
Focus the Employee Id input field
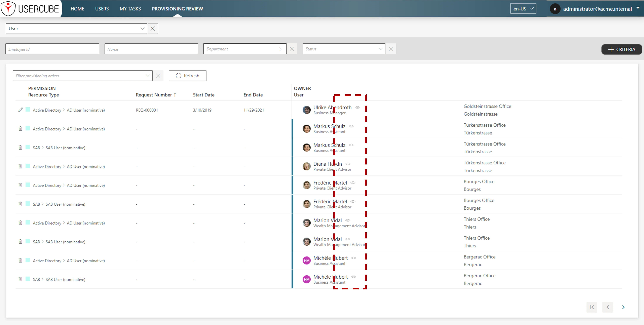point(52,49)
